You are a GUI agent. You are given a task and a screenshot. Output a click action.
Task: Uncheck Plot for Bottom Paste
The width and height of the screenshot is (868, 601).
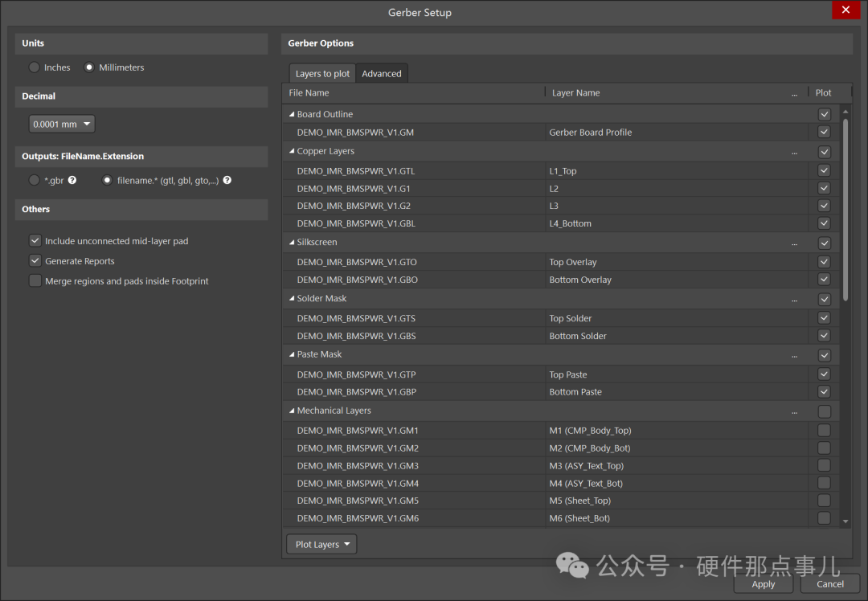pos(825,392)
